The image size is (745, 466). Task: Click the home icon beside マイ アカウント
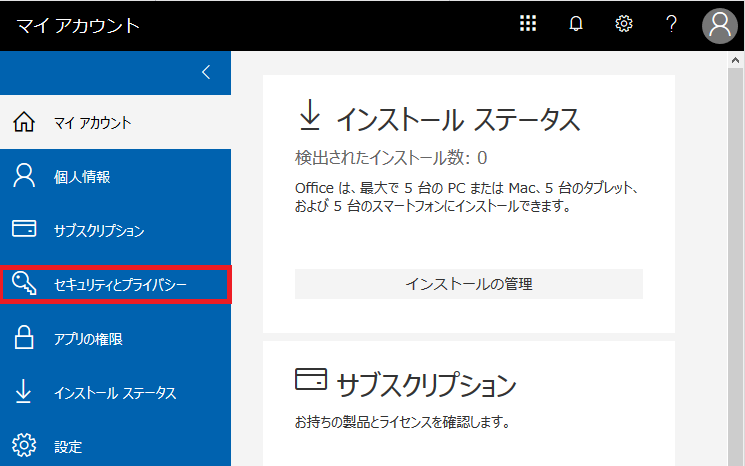[24, 123]
